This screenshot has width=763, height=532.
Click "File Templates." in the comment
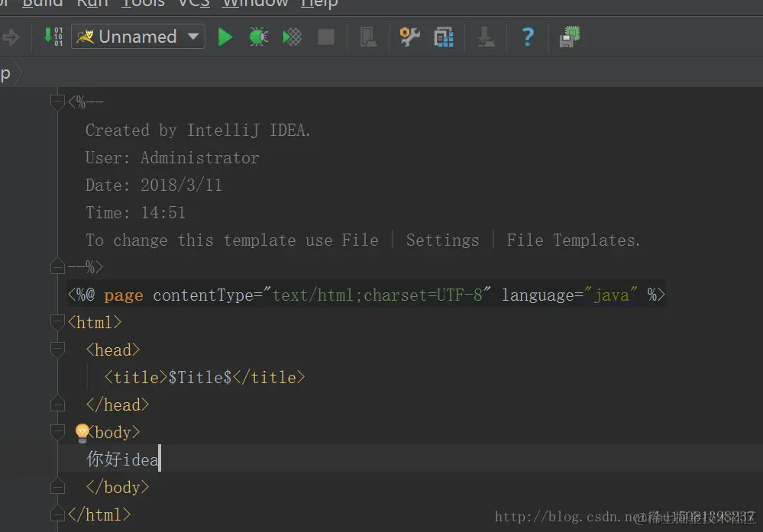(574, 240)
